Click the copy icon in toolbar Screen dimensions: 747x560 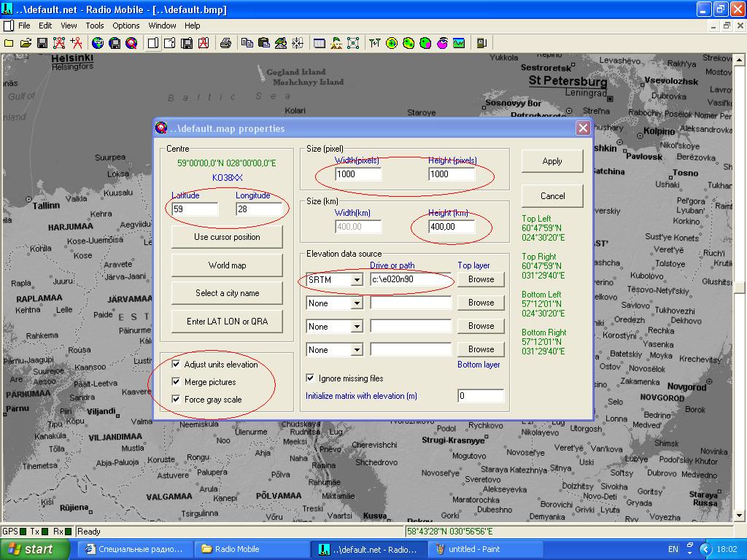pyautogui.click(x=247, y=43)
